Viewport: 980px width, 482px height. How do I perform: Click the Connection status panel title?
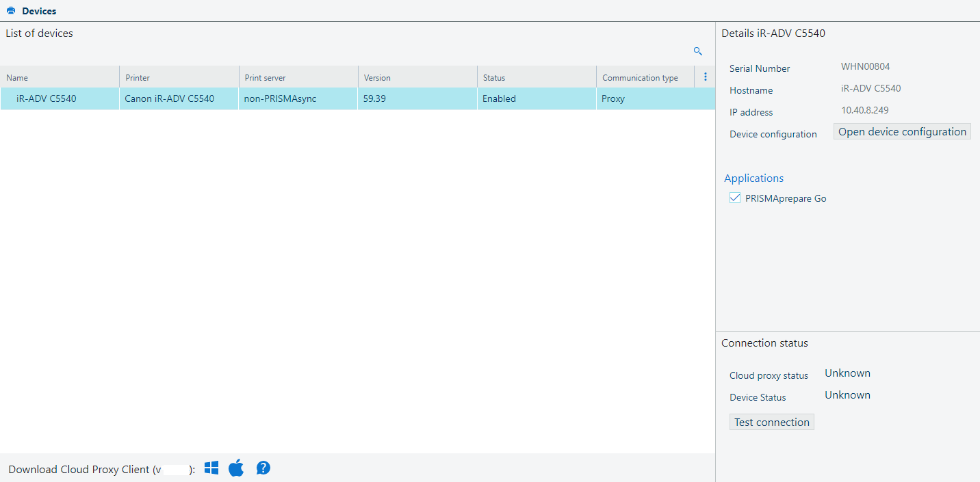coord(764,343)
